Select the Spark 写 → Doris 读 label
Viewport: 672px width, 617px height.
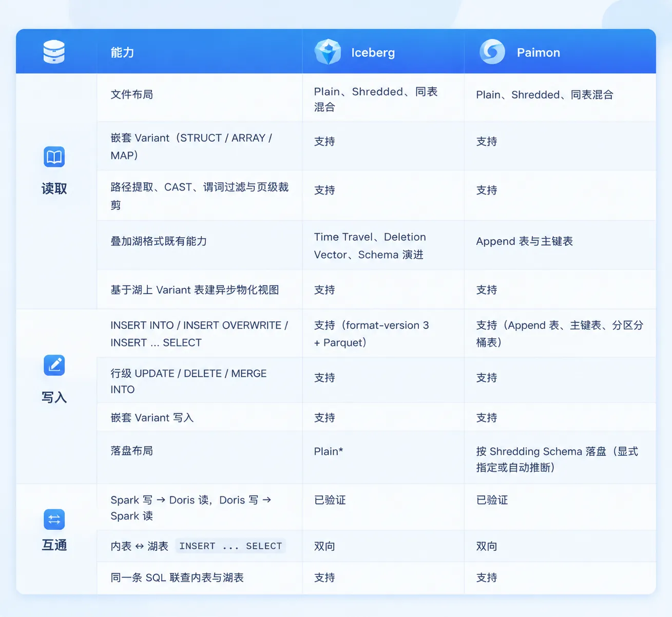coord(191,508)
